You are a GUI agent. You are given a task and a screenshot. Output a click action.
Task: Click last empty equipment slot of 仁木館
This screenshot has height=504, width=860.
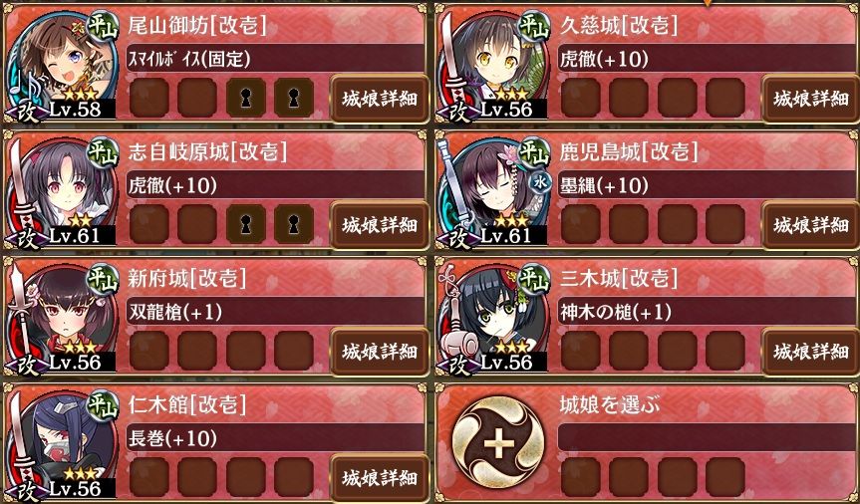(294, 476)
